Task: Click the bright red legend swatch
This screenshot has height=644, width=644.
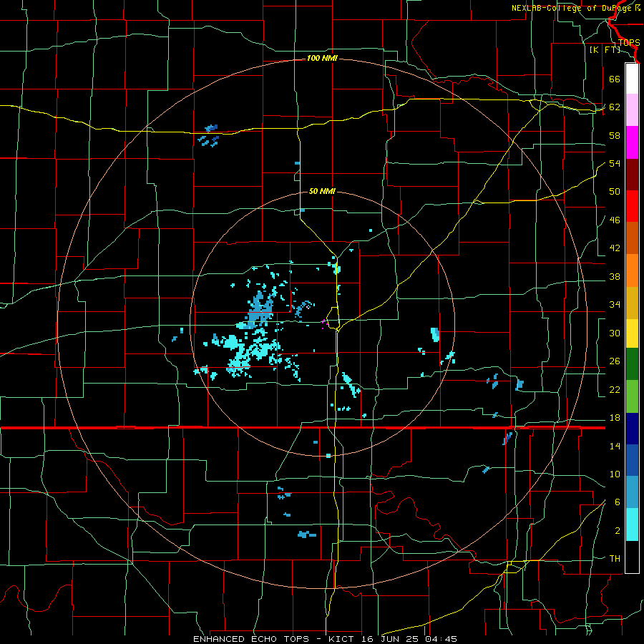Action: tap(632, 206)
